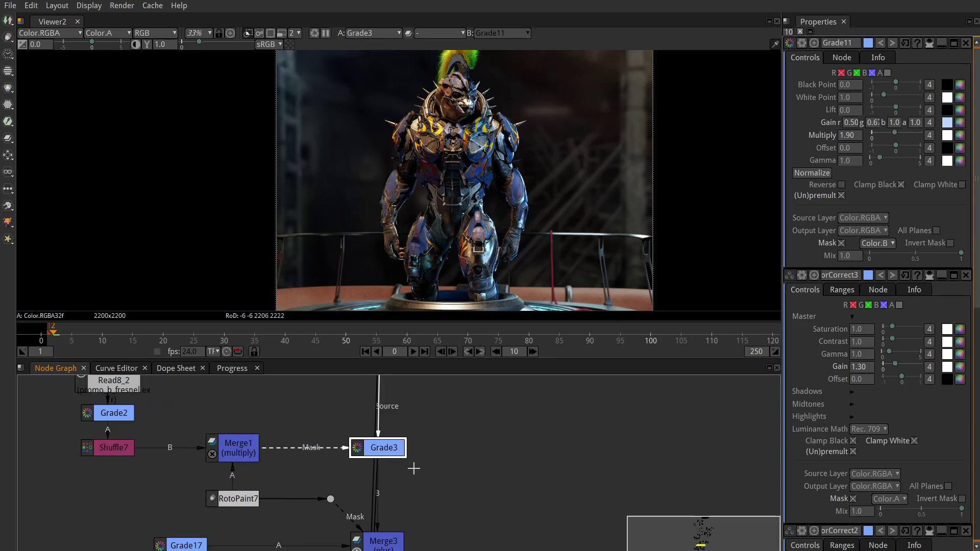The image size is (980, 551).
Task: Open the sRGB colorspace dropdown
Action: tap(269, 44)
